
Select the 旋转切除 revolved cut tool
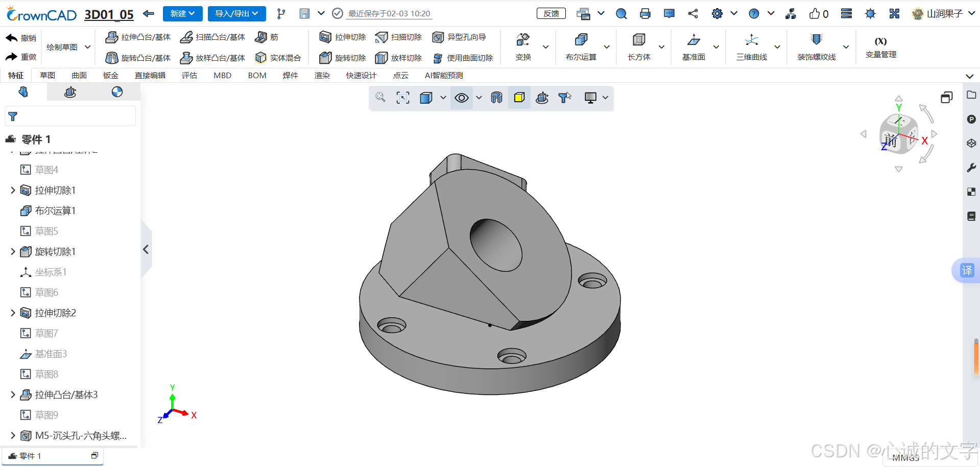[341, 58]
